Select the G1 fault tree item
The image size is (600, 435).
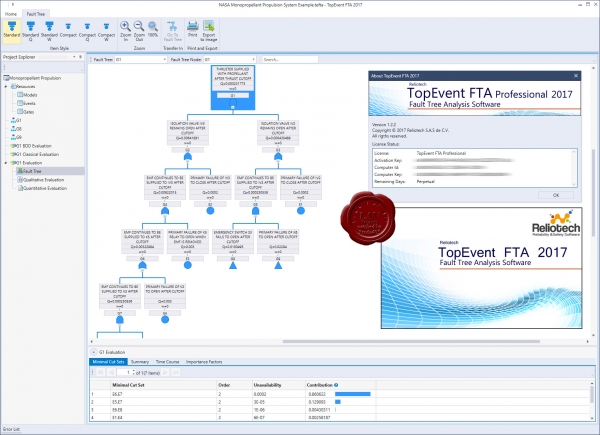(x=16, y=120)
